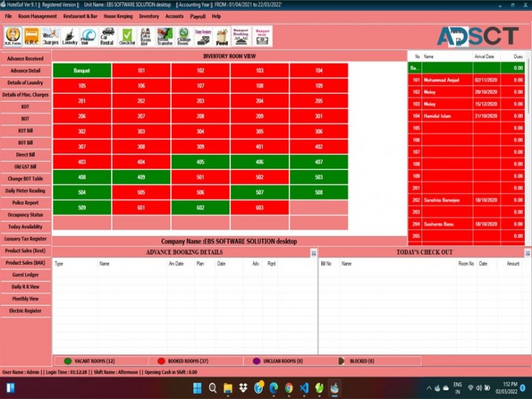Click the red Booked Rooms legend dot

pos(161,361)
